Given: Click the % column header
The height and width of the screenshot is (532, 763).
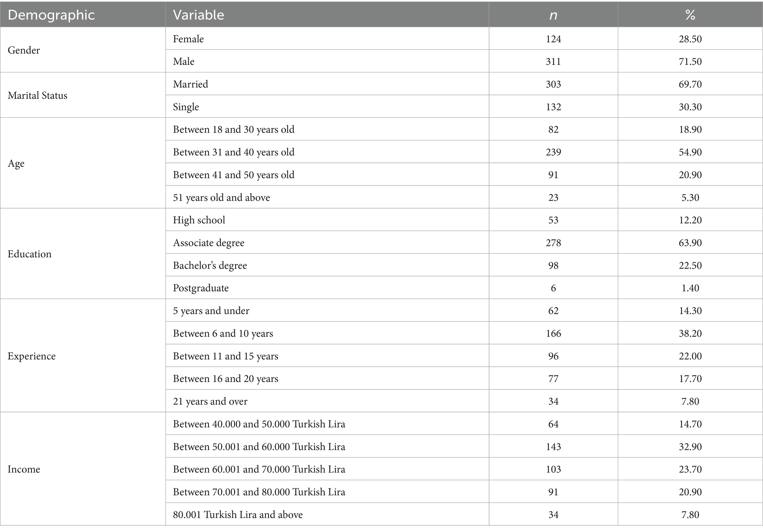Looking at the screenshot, I should pos(690,15).
